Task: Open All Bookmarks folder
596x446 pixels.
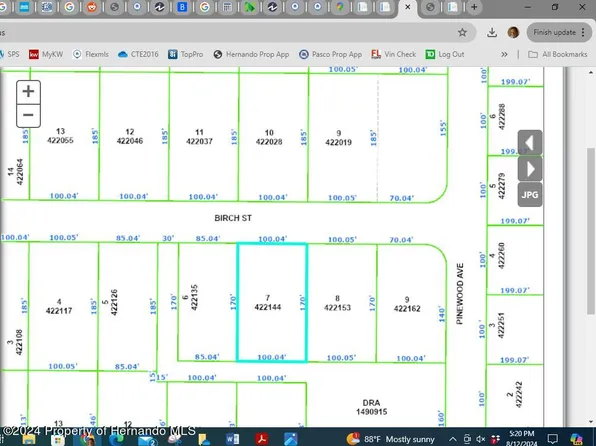Action: (x=558, y=54)
